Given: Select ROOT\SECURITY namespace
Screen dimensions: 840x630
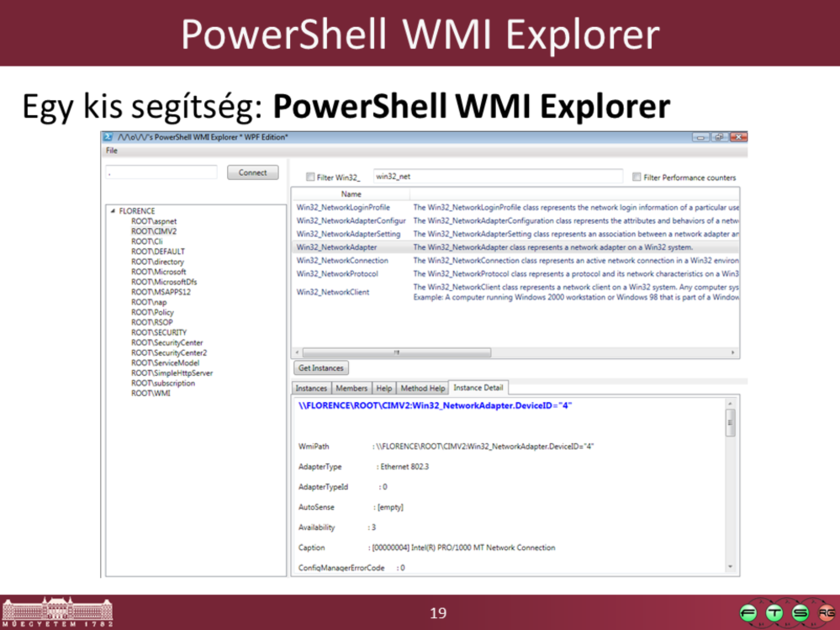Looking at the screenshot, I should point(159,332).
